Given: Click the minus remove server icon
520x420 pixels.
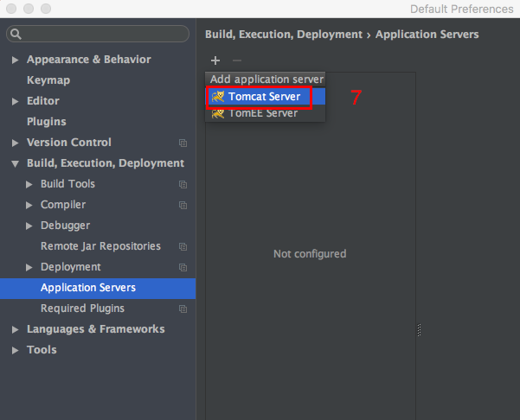Looking at the screenshot, I should [x=237, y=60].
